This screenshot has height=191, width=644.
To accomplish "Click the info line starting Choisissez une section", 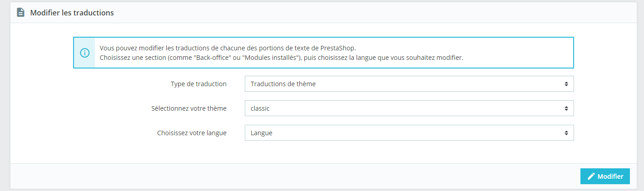I will (281, 58).
